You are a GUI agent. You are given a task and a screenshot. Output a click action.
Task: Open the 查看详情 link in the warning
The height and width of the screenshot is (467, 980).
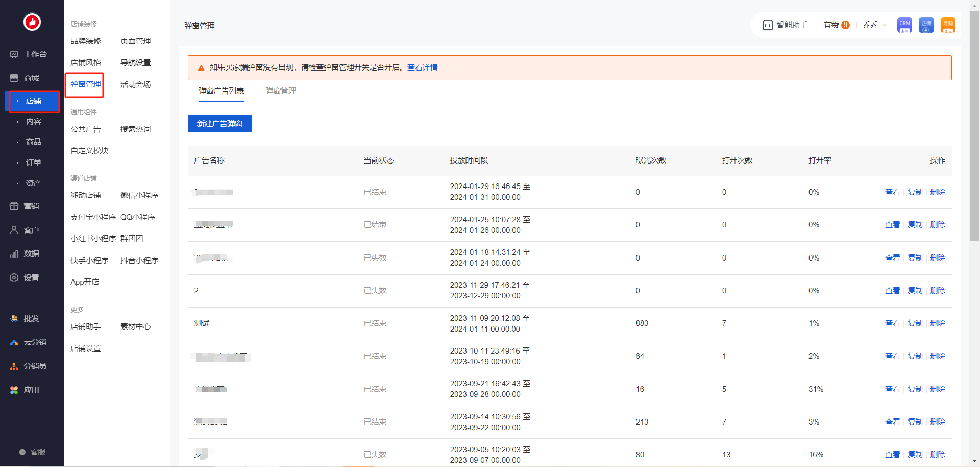[422, 67]
